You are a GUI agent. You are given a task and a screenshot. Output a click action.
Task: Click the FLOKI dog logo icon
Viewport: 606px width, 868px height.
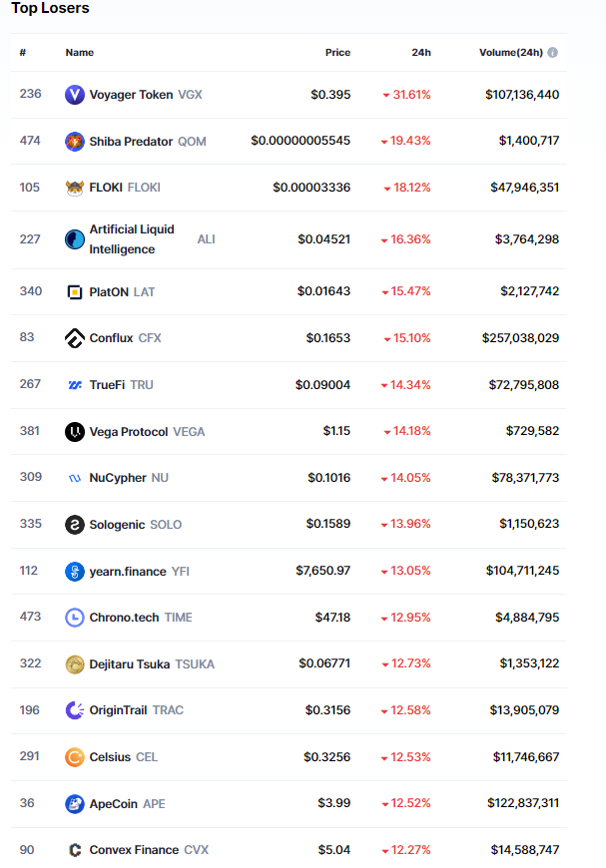(75, 188)
